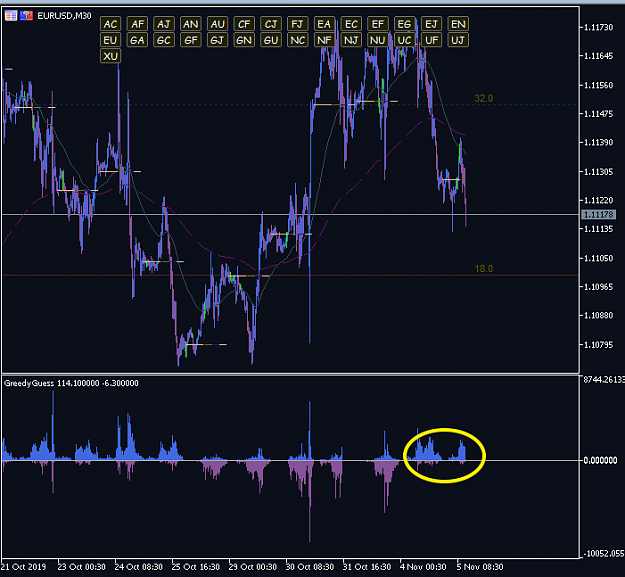Select the EA symbol button

pyautogui.click(x=324, y=24)
